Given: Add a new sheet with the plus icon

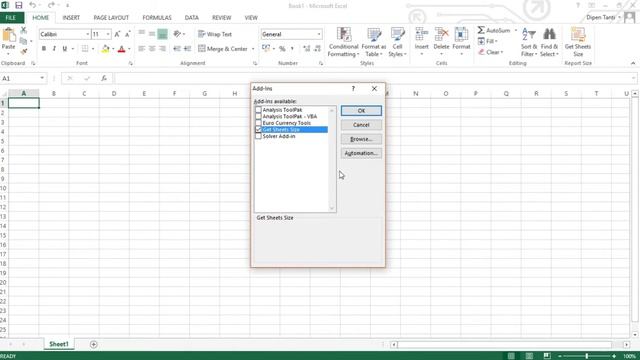Looking at the screenshot, I should point(93,344).
